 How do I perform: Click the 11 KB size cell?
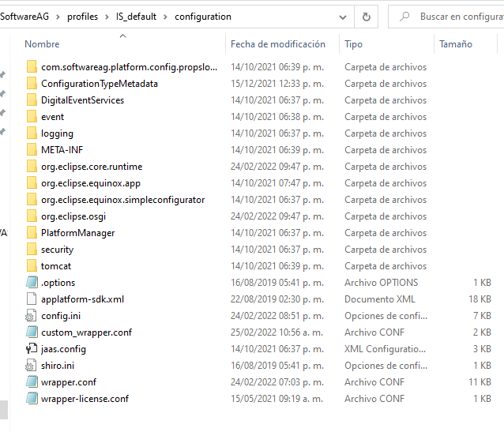pyautogui.click(x=480, y=382)
